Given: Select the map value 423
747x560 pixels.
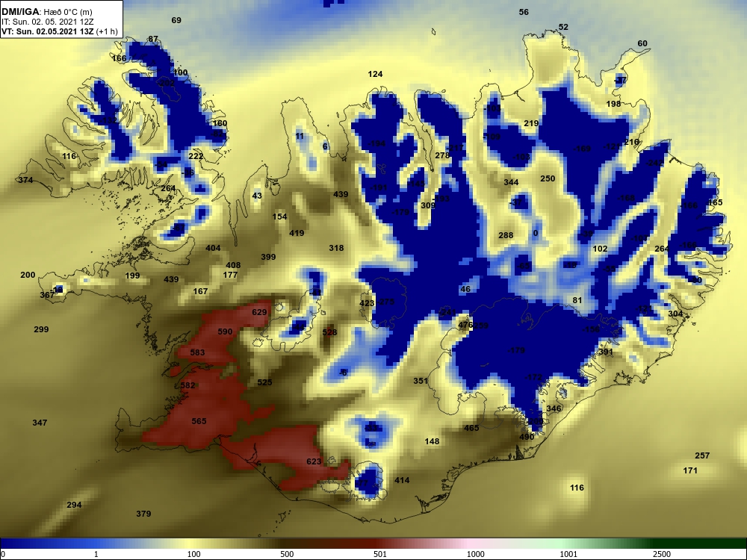Looking at the screenshot, I should tap(367, 303).
